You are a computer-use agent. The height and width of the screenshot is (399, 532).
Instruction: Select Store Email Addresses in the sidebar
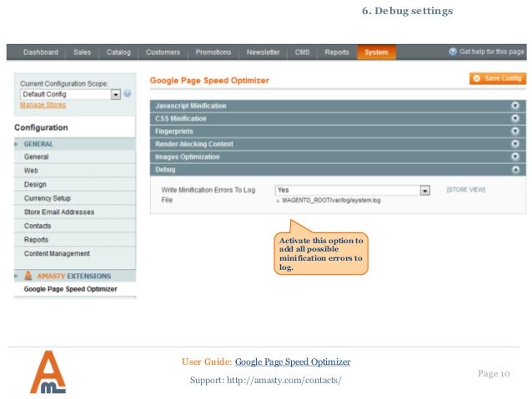coord(75,212)
